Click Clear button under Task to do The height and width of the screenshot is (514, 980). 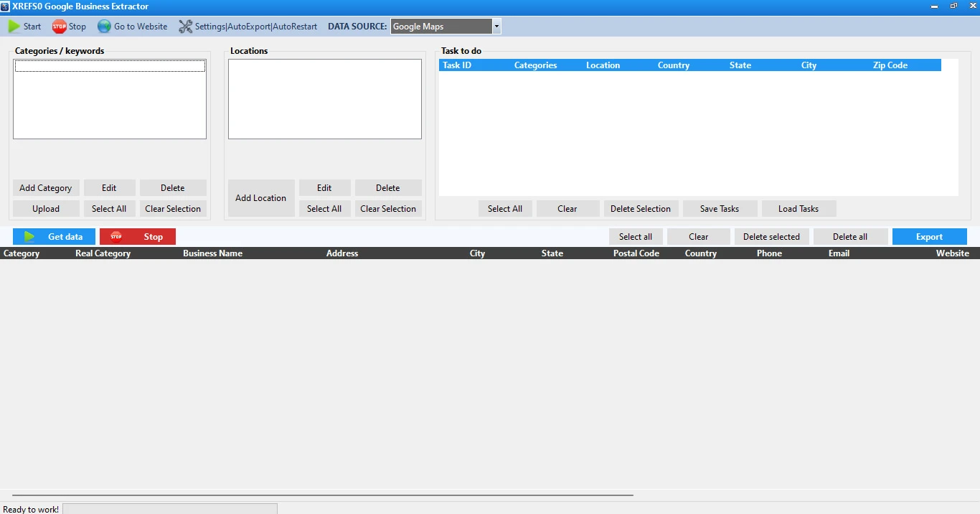tap(567, 209)
